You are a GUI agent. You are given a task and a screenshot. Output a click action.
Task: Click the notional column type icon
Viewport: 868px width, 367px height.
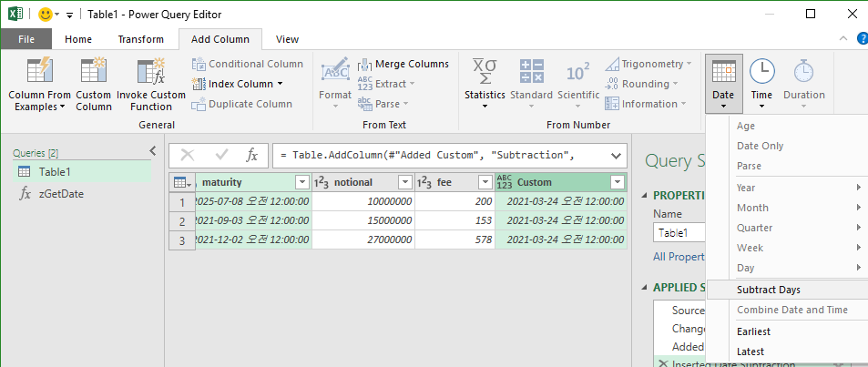(322, 182)
